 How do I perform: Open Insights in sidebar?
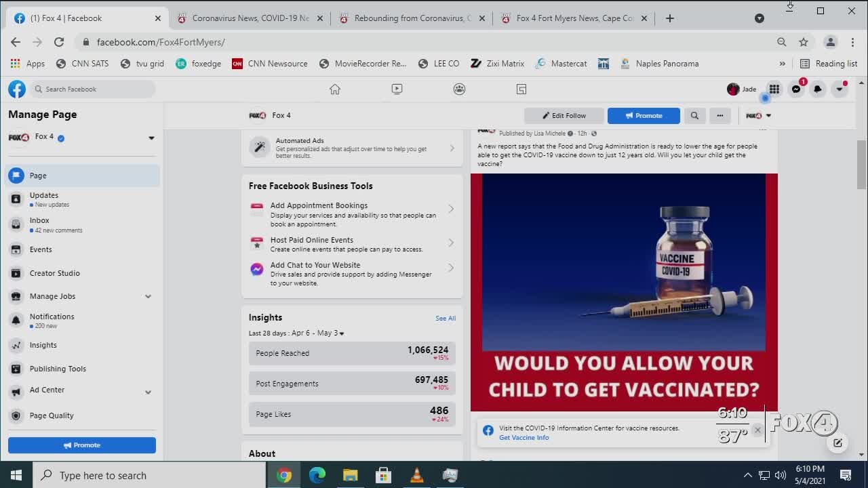coord(82,345)
